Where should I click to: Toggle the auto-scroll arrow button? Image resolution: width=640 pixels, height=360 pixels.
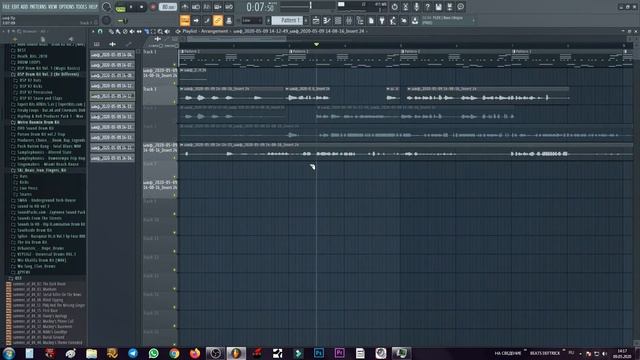pyautogui.click(x=196, y=20)
